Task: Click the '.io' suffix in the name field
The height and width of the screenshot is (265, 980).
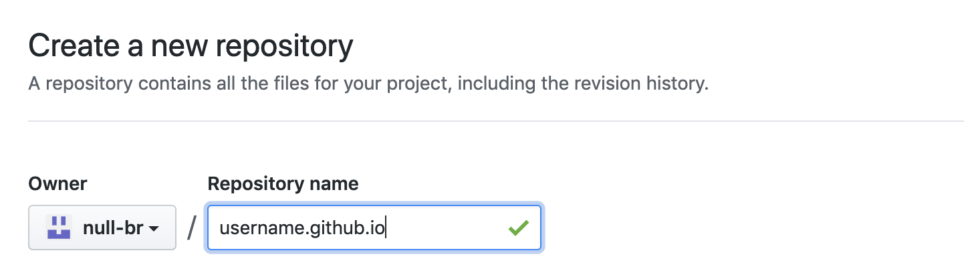Action: coord(376,228)
